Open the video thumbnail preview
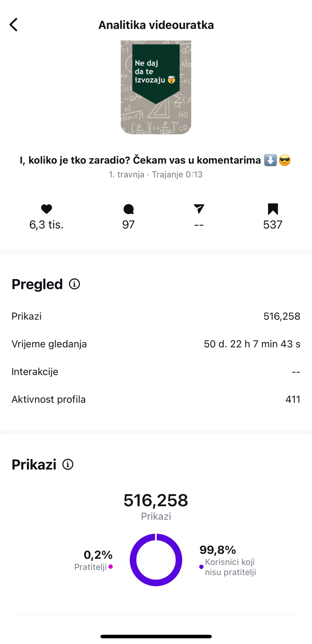Screen dimensions: 312x644 pos(156,87)
